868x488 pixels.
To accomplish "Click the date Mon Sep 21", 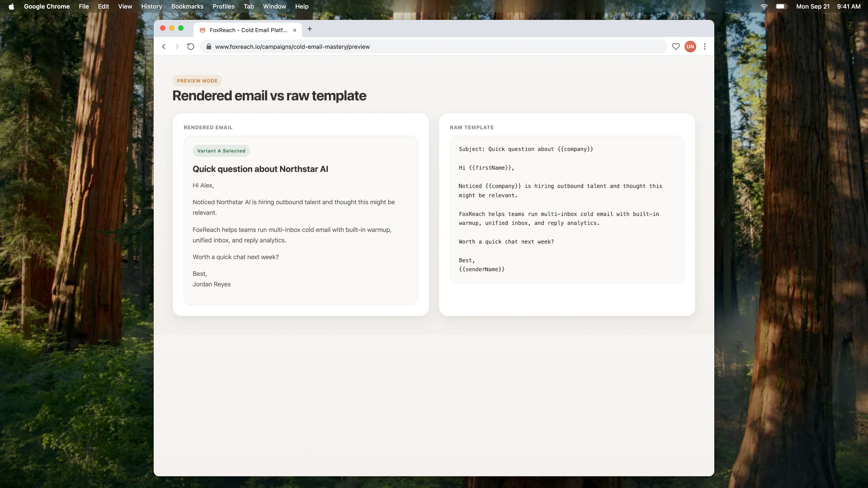I will pos(813,6).
